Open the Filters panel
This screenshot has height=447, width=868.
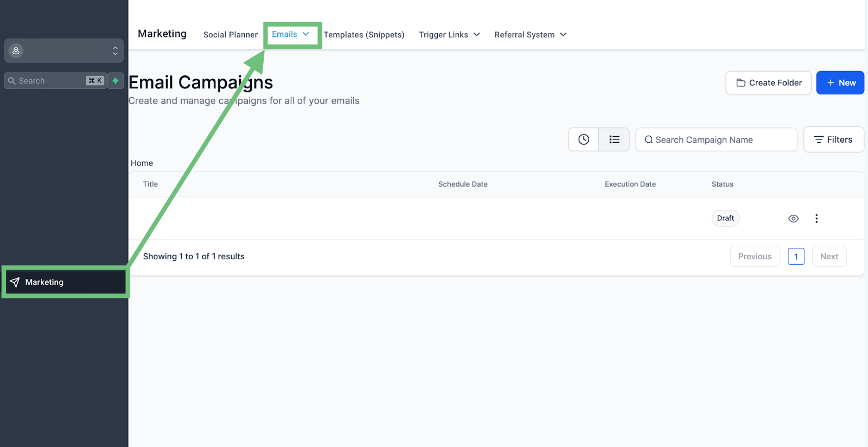click(x=833, y=139)
